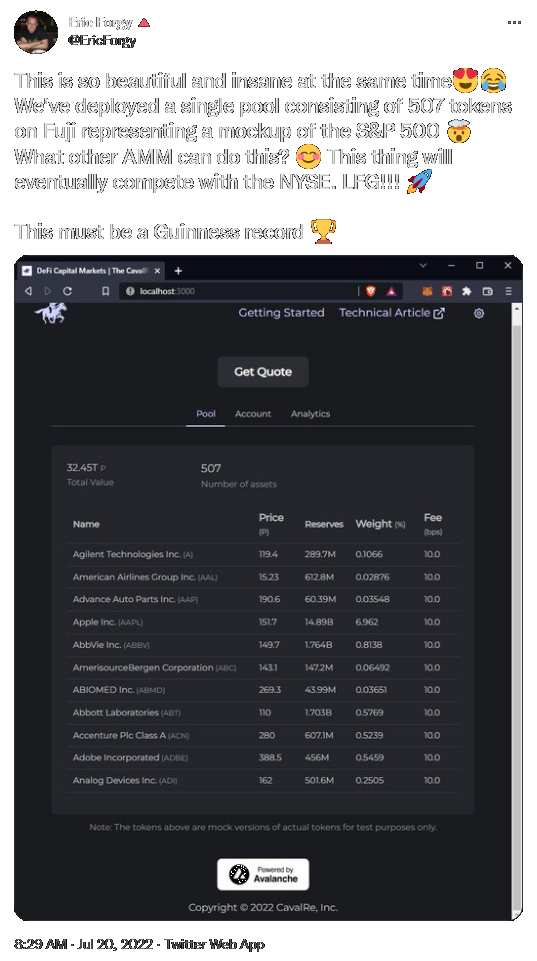Screen dimensions: 537x961
Task: Select the Apple Inc. (AAPL) row
Action: (x=262, y=622)
